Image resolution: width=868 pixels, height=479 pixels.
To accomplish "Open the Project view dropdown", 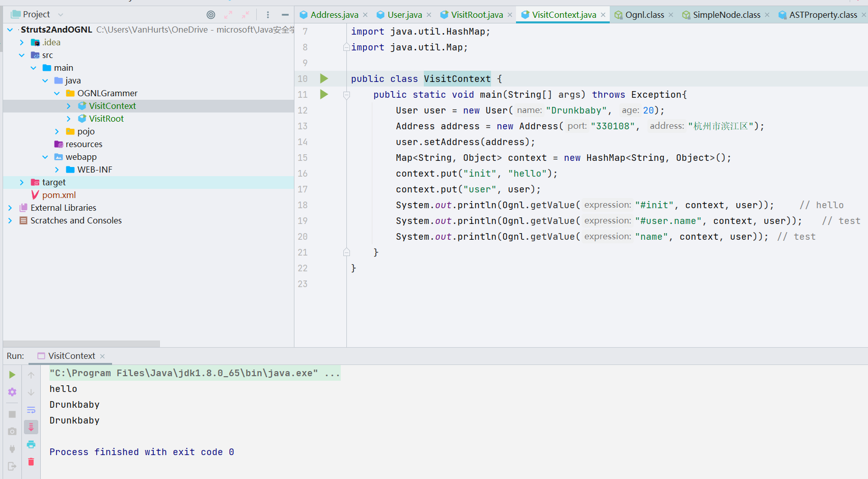I will click(61, 15).
